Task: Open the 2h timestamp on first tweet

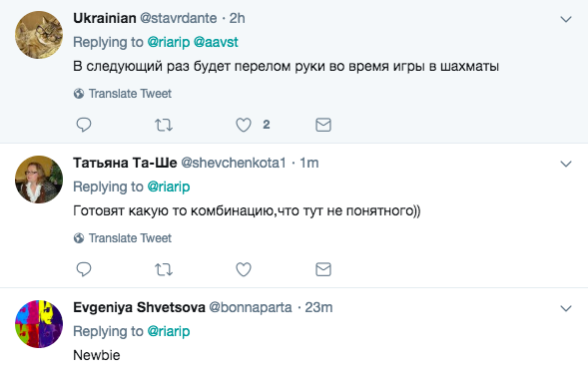Action: [237, 18]
